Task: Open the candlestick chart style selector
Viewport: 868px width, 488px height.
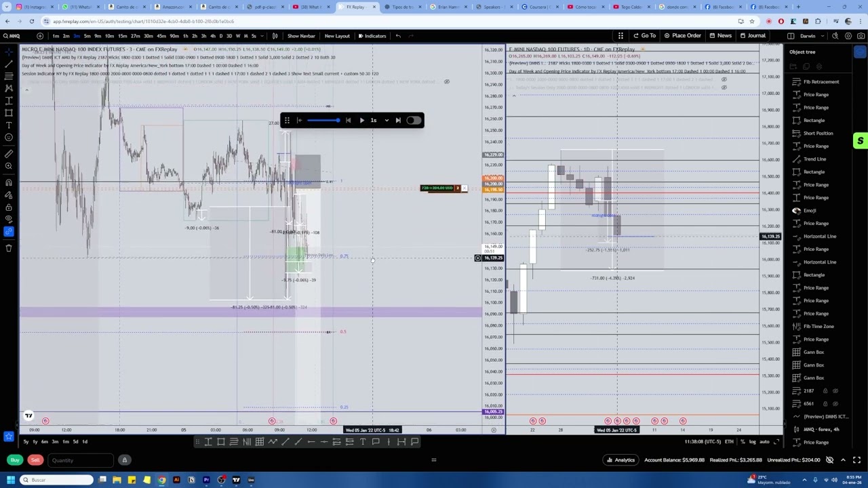Action: [275, 36]
